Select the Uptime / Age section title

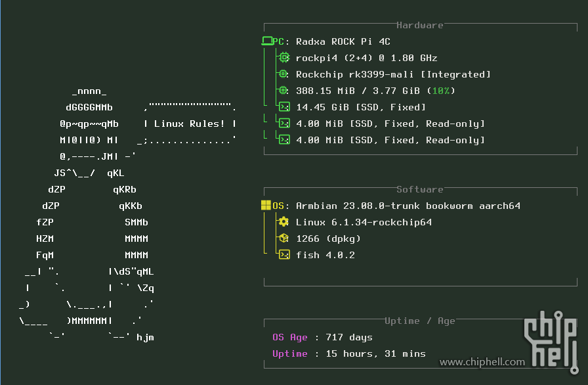point(419,321)
